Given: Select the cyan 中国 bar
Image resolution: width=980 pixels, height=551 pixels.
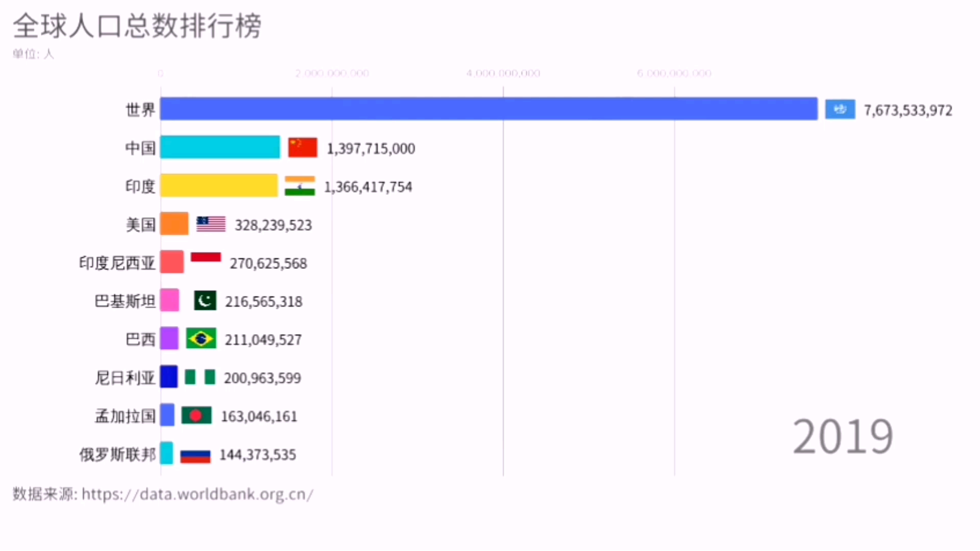Looking at the screenshot, I should point(220,147).
